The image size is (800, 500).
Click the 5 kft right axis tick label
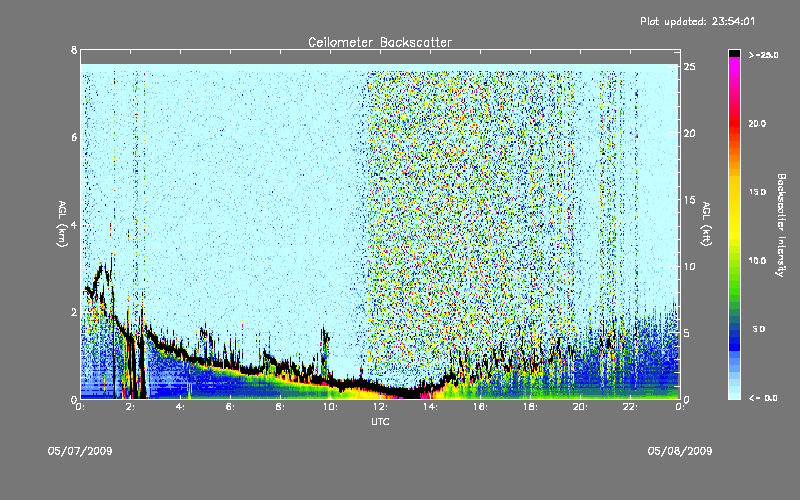[687, 333]
